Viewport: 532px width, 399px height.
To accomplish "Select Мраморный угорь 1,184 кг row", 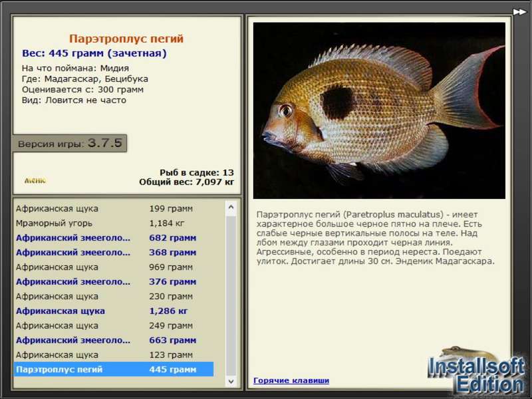I will click(x=114, y=223).
